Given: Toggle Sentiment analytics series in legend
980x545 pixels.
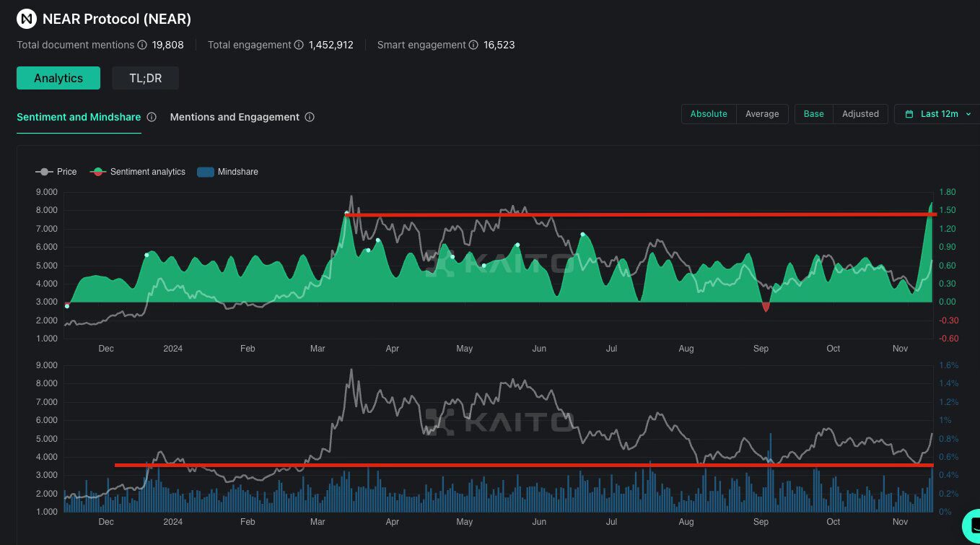Looking at the screenshot, I should point(138,172).
